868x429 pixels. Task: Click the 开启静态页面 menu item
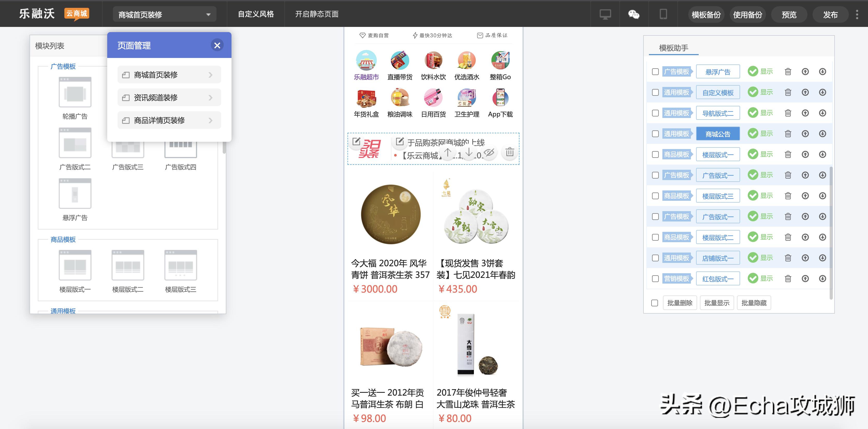coord(317,14)
